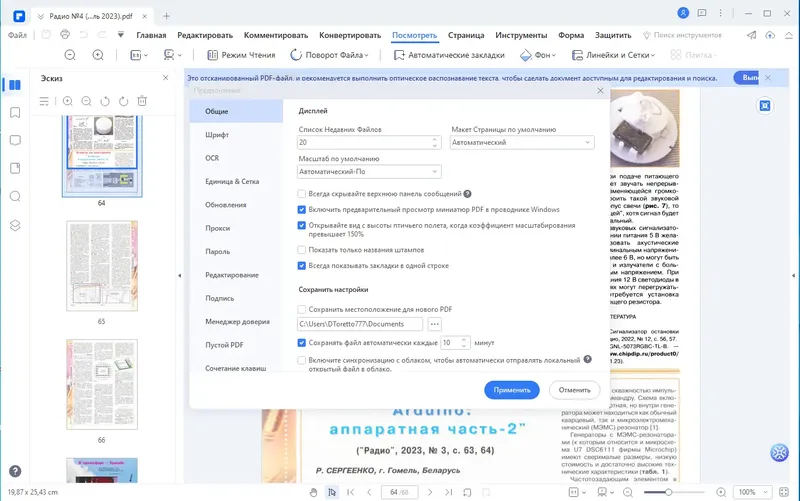Uncheck Всегда показывать закладки в одной строке

click(302, 266)
